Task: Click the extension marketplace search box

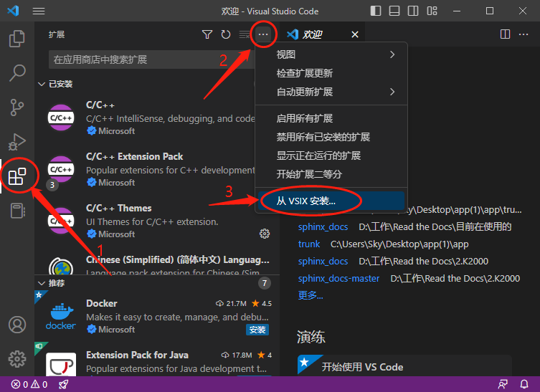Action: [151, 59]
